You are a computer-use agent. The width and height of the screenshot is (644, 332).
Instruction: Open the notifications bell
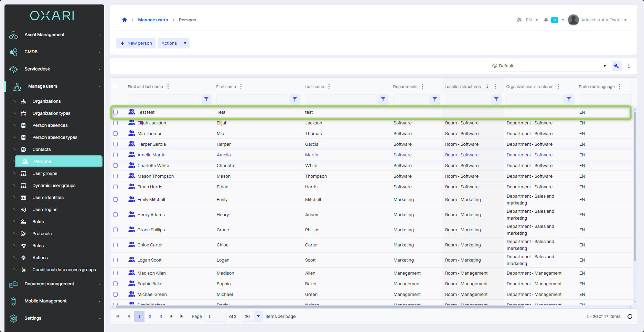pos(546,20)
